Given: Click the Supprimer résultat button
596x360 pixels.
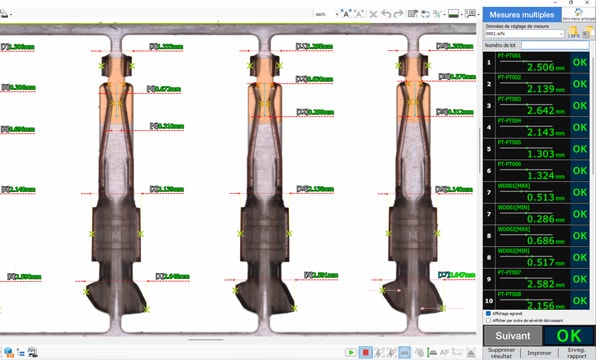Looking at the screenshot, I should pos(501,353).
